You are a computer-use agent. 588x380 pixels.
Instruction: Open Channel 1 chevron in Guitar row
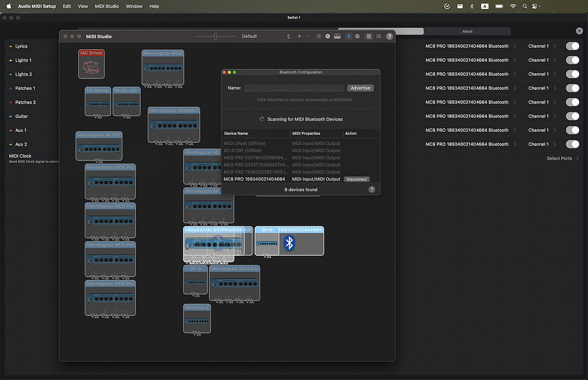pos(555,116)
